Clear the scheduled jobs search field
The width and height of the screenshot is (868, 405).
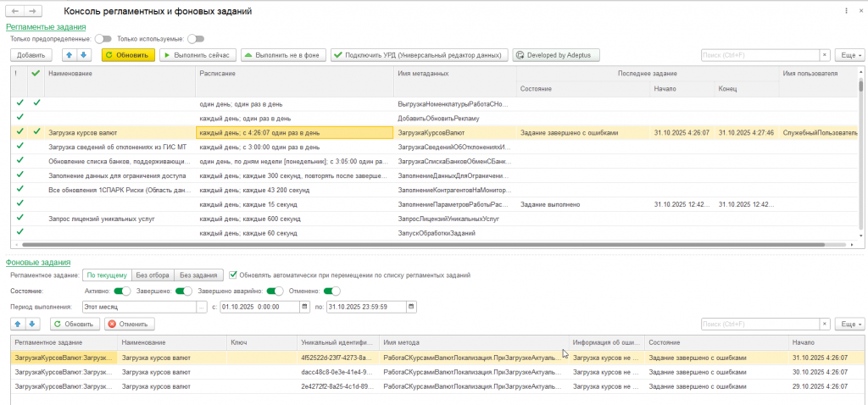[824, 55]
